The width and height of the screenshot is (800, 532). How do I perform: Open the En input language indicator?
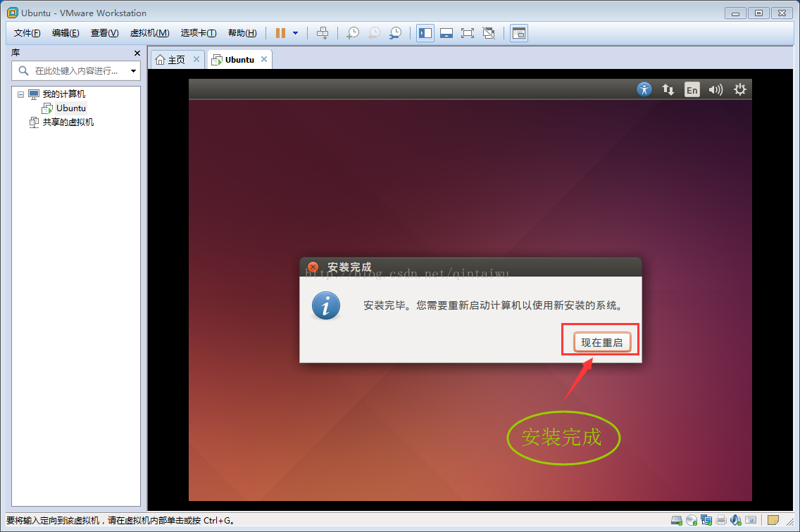692,90
